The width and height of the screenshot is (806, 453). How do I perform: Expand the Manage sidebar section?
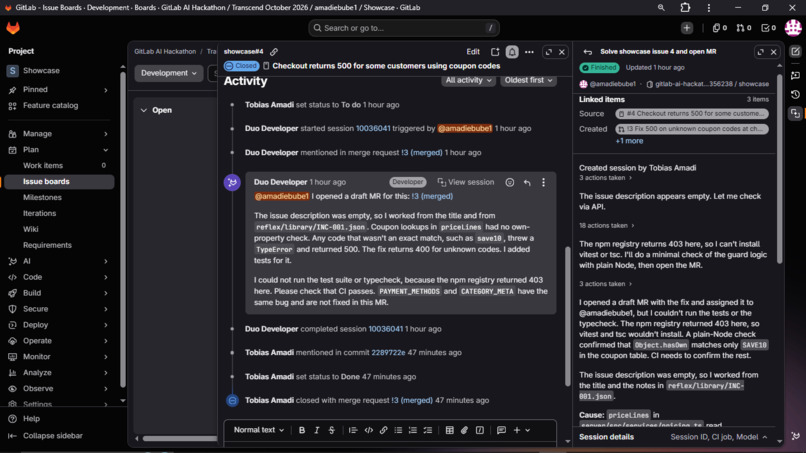point(105,134)
